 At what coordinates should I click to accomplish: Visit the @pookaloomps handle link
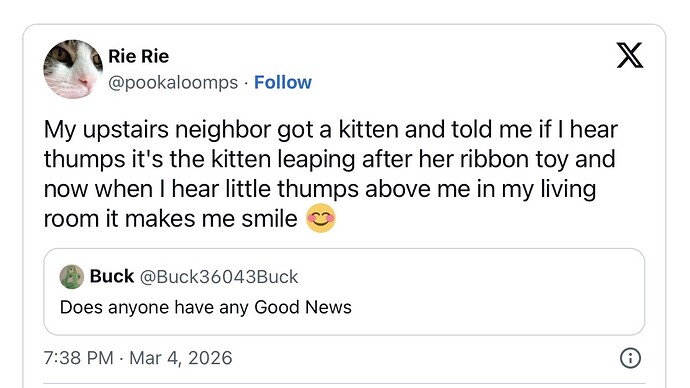pos(173,83)
